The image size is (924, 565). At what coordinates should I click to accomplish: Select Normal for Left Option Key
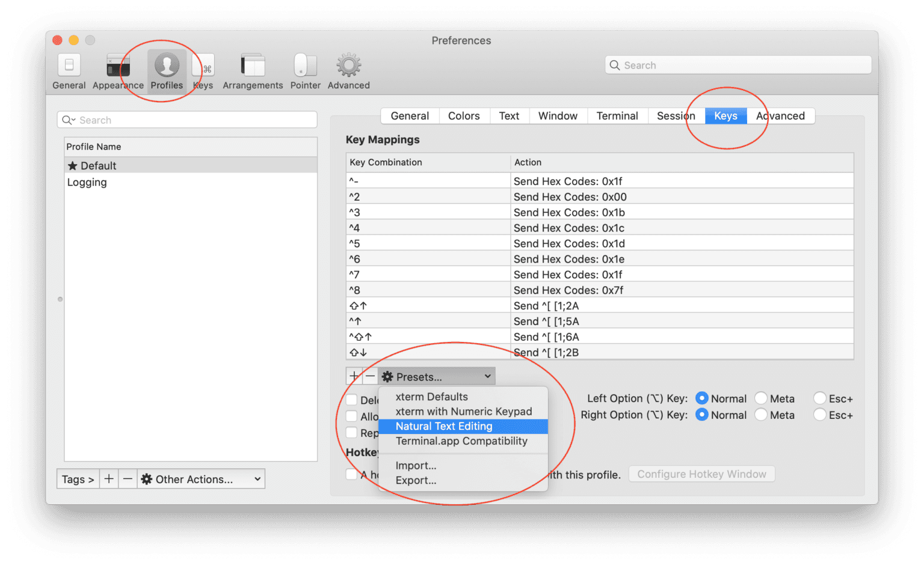702,398
